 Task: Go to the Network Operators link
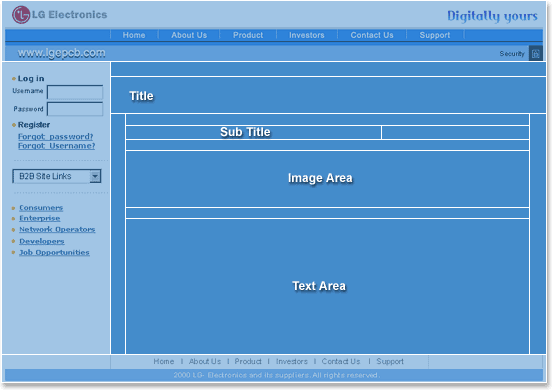click(57, 230)
